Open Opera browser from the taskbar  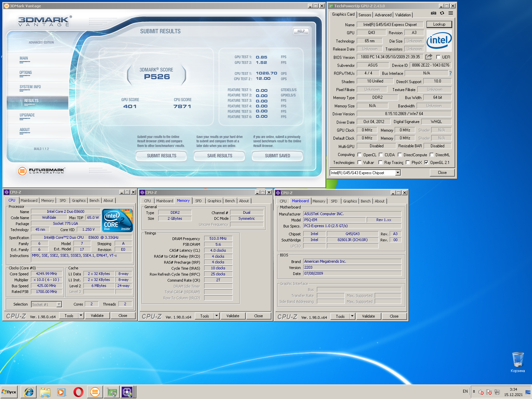78,392
